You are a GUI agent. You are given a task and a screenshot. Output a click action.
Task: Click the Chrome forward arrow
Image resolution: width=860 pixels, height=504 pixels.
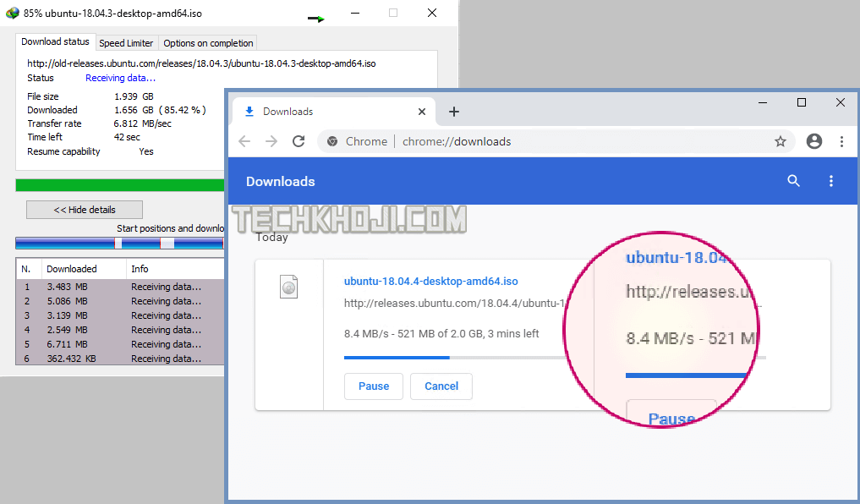coord(271,141)
